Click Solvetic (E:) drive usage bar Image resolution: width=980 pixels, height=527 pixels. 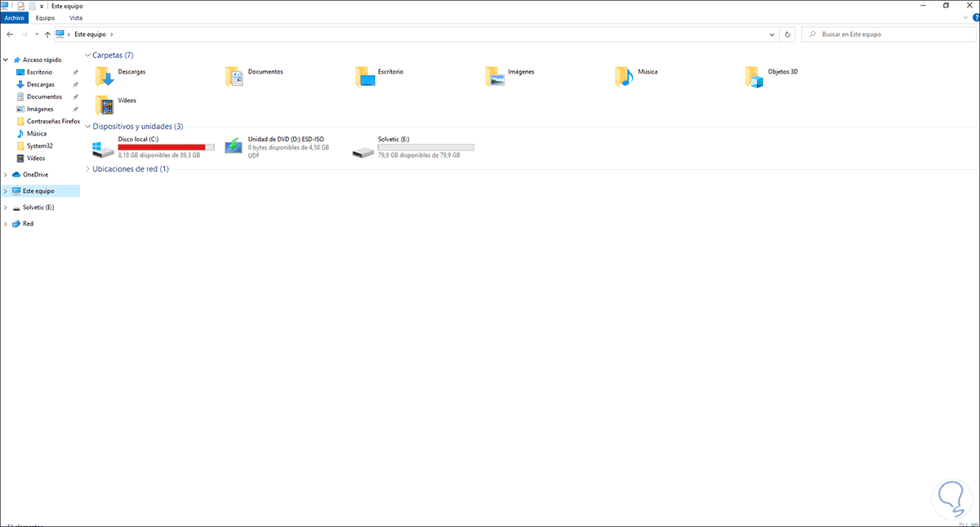click(x=425, y=147)
